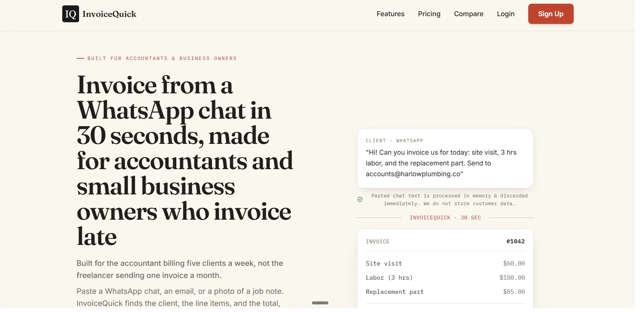Click the 'InvoiceQuick · 30 sec' divider label
Screen dimensions: 644x312
tap(445, 218)
